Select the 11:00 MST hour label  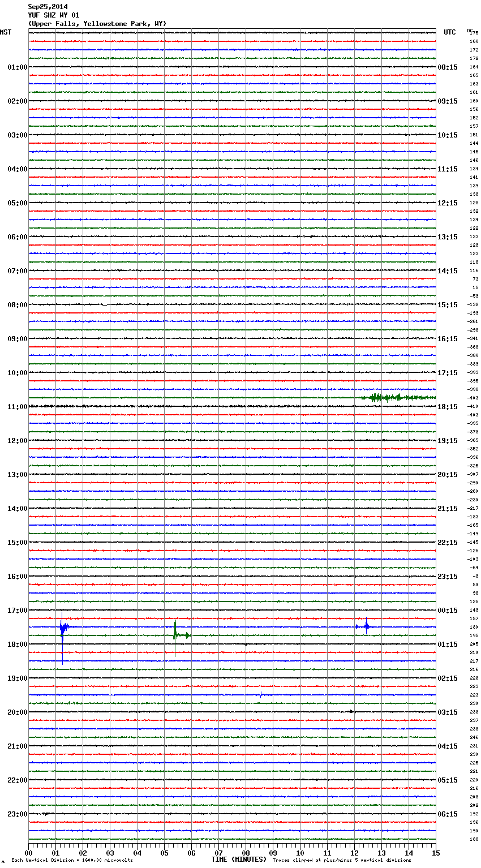[x=17, y=407]
